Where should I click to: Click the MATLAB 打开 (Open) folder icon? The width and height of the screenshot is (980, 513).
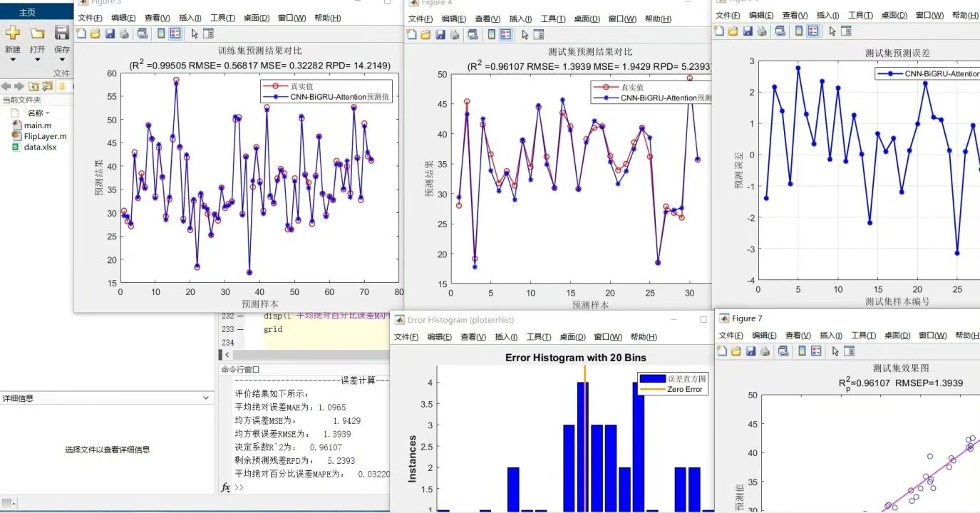click(x=38, y=33)
